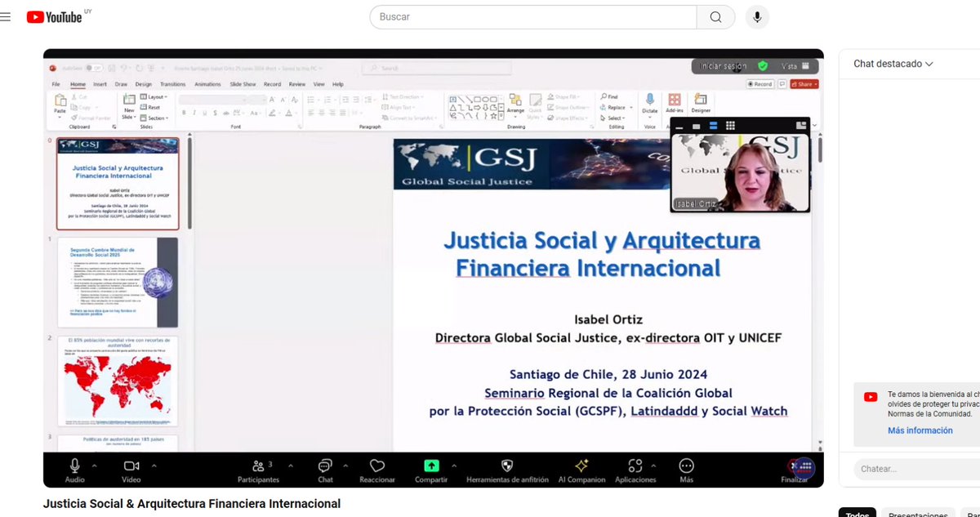
Task: Select slide 1 thumbnail Justicia Social
Action: point(118,184)
